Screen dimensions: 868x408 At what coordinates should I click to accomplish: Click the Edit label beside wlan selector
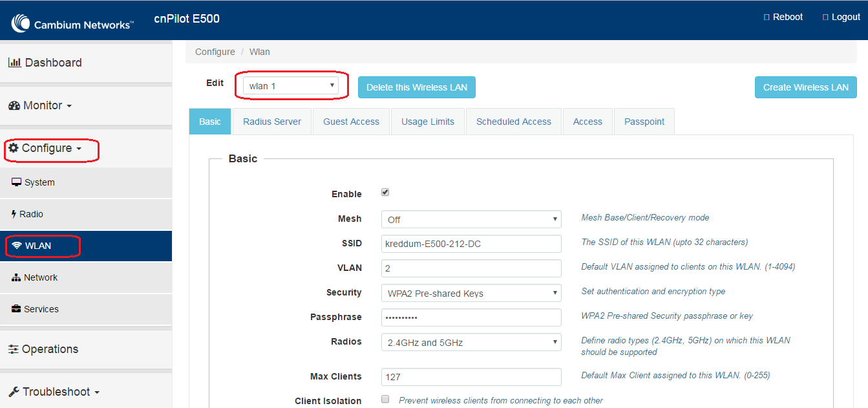215,83
